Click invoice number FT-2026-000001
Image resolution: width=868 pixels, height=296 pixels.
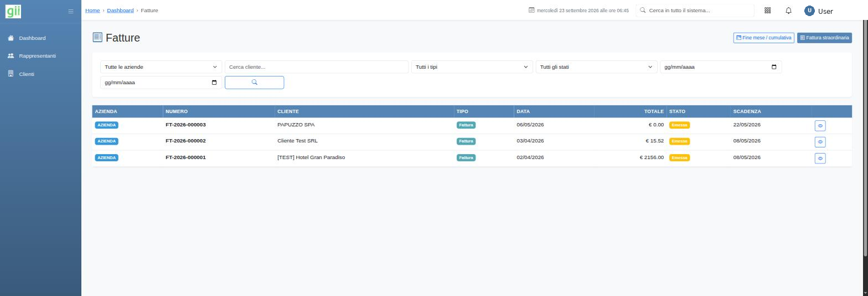[x=185, y=157]
